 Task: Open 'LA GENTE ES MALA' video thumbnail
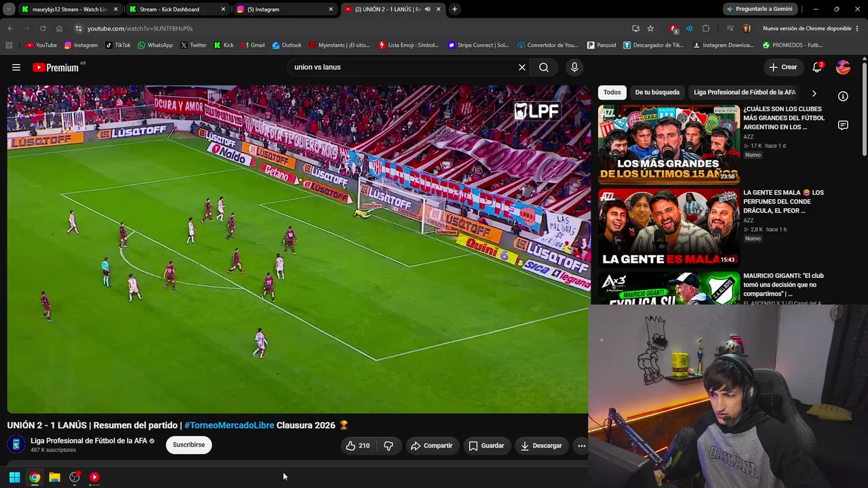pos(669,227)
